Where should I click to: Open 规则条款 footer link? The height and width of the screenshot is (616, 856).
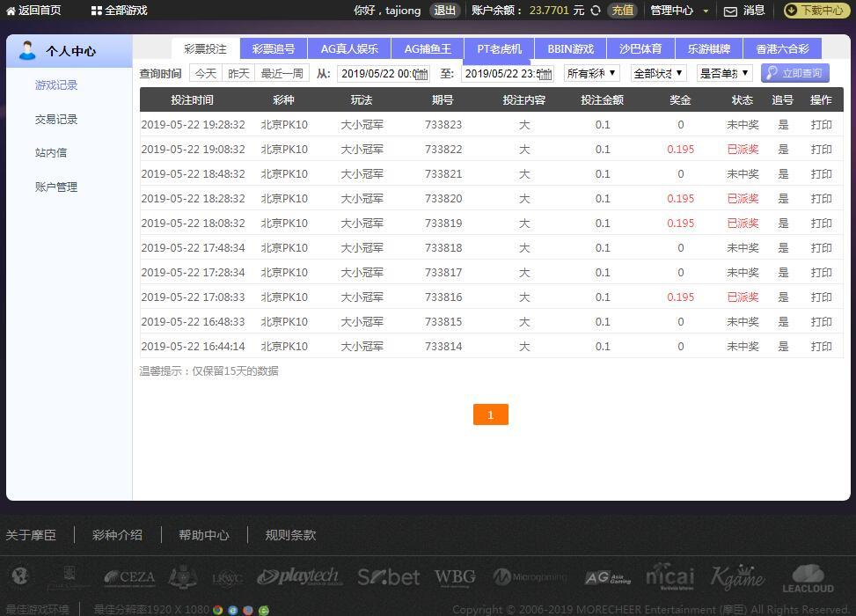pos(290,535)
